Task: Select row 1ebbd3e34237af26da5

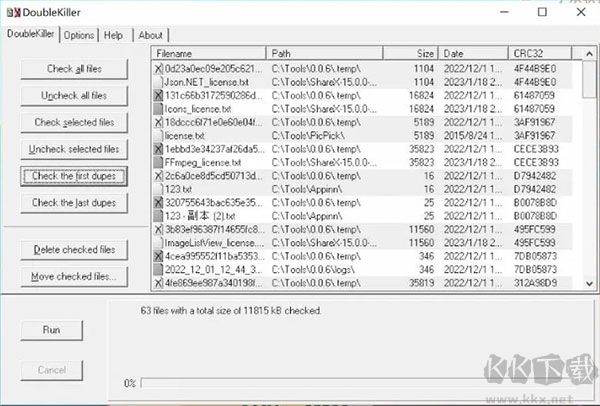Action: click(x=362, y=149)
